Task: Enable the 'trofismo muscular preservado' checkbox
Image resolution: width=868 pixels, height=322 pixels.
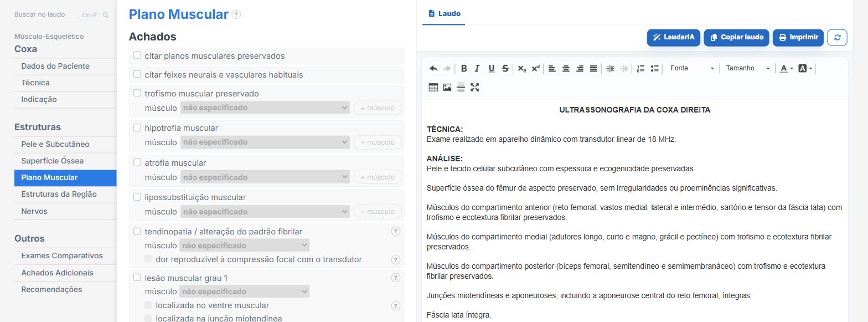Action: (137, 93)
